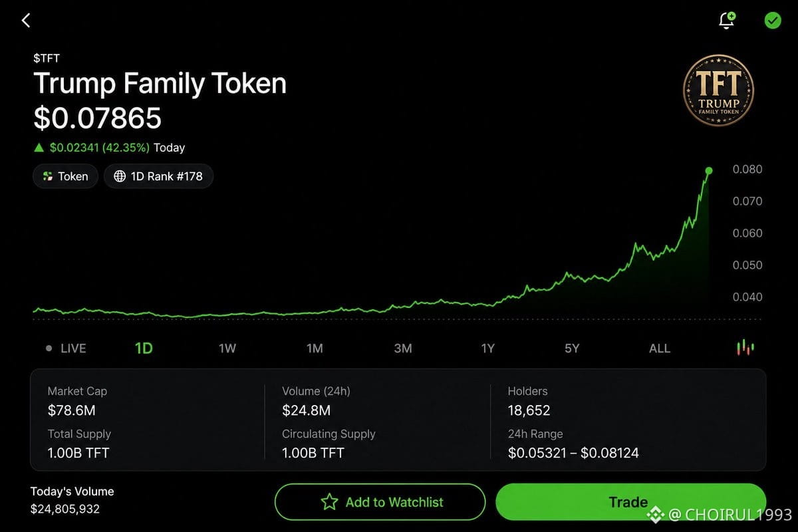Click the green verified checkmark icon
This screenshot has height=532, width=798.
point(772,21)
